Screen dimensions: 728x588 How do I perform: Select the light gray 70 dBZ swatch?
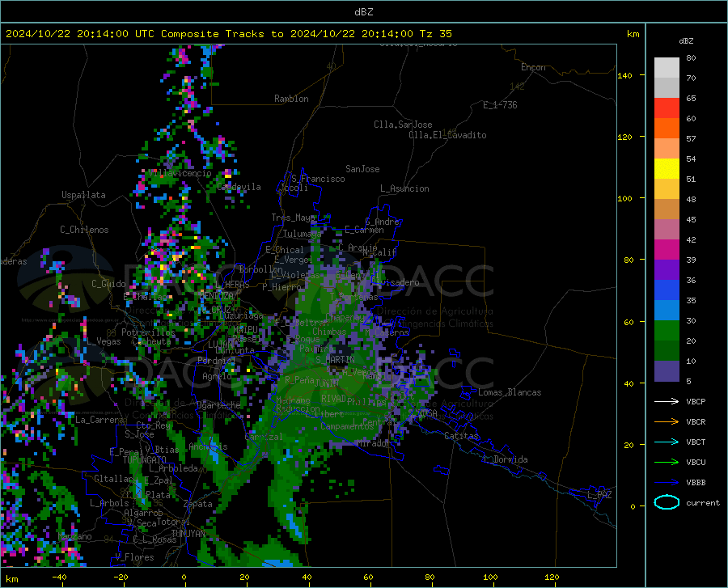point(667,68)
